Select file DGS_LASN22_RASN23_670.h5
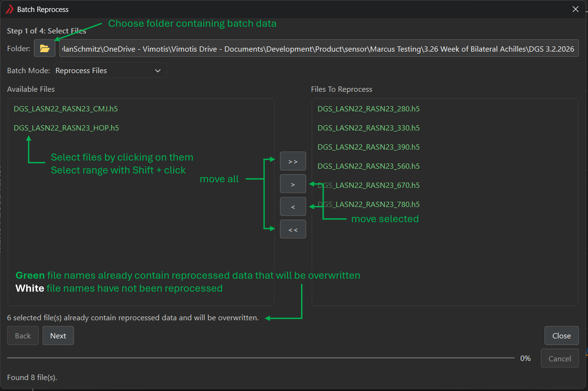The image size is (588, 391). [x=368, y=185]
